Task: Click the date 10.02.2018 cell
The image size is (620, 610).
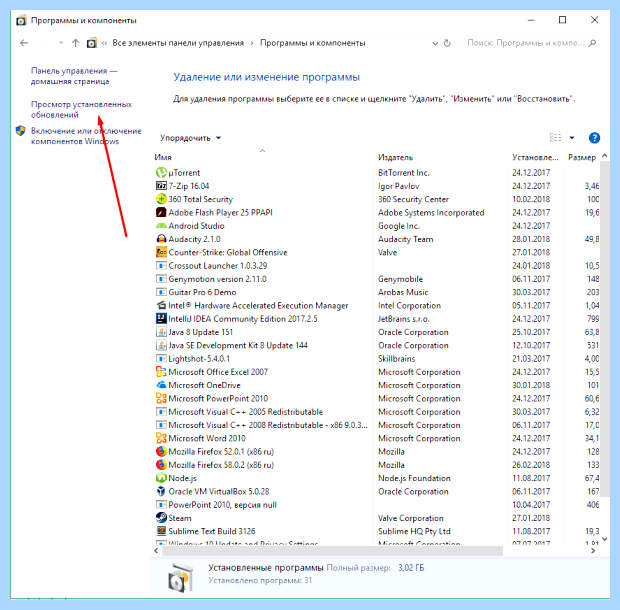Action: tap(531, 199)
